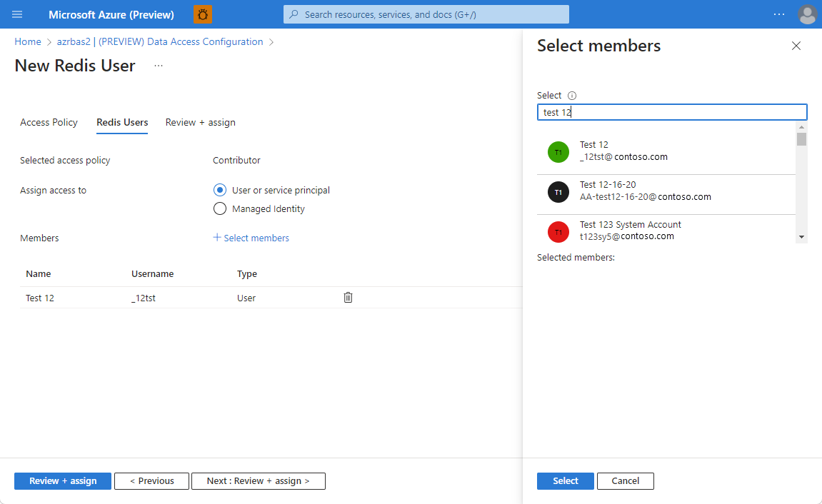822x504 pixels.
Task: Delete the Test 12 user with the trash icon
Action: (x=348, y=297)
